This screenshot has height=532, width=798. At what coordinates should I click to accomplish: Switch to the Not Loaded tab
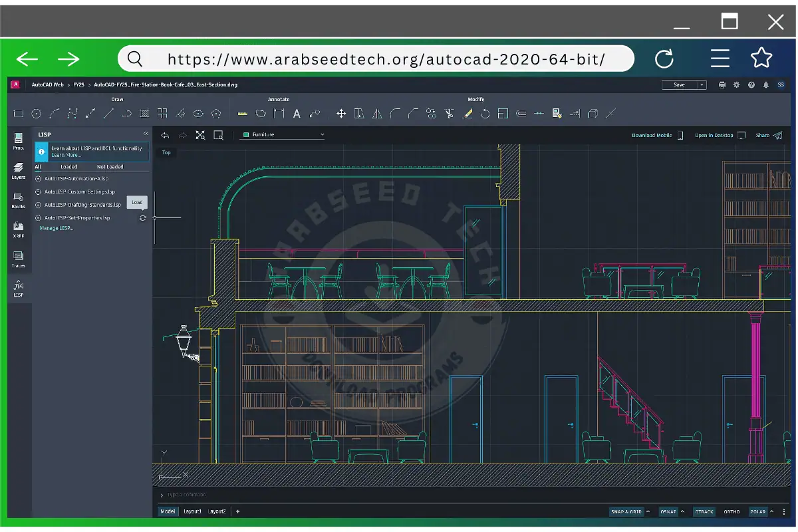coord(110,167)
